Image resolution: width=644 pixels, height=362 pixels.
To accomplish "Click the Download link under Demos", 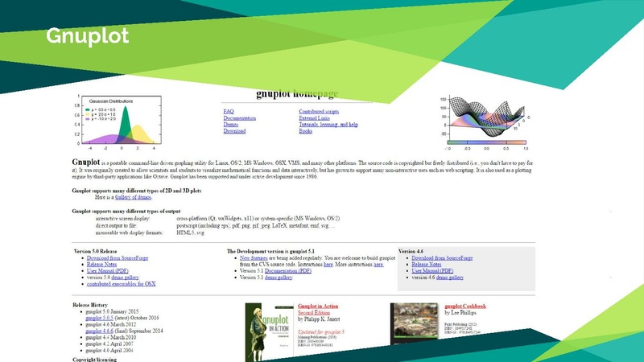I will 234,131.
